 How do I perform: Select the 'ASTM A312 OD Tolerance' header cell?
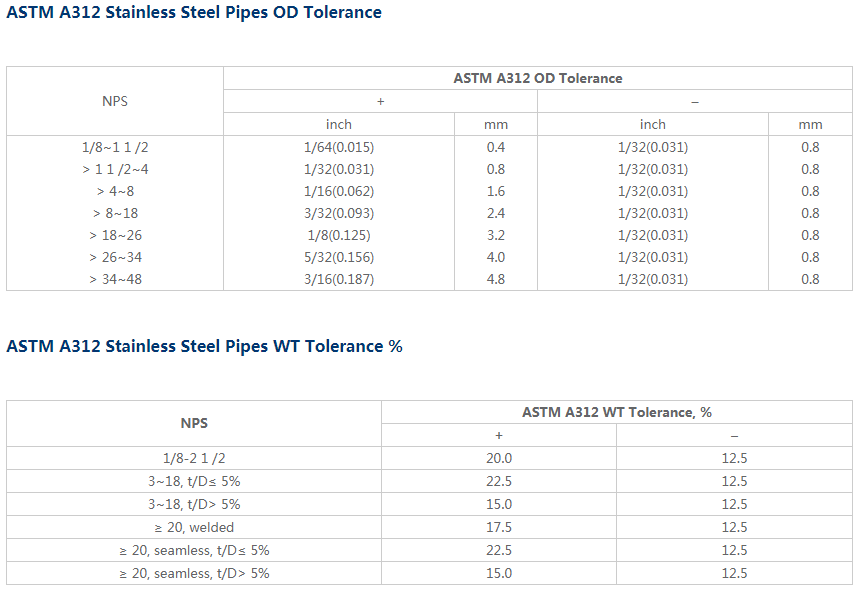click(537, 78)
